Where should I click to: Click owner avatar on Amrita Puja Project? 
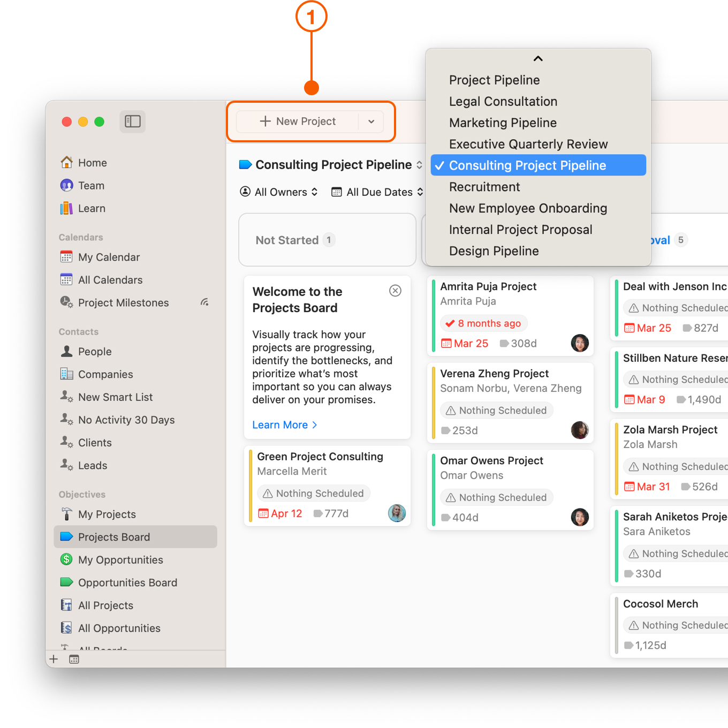coord(580,343)
